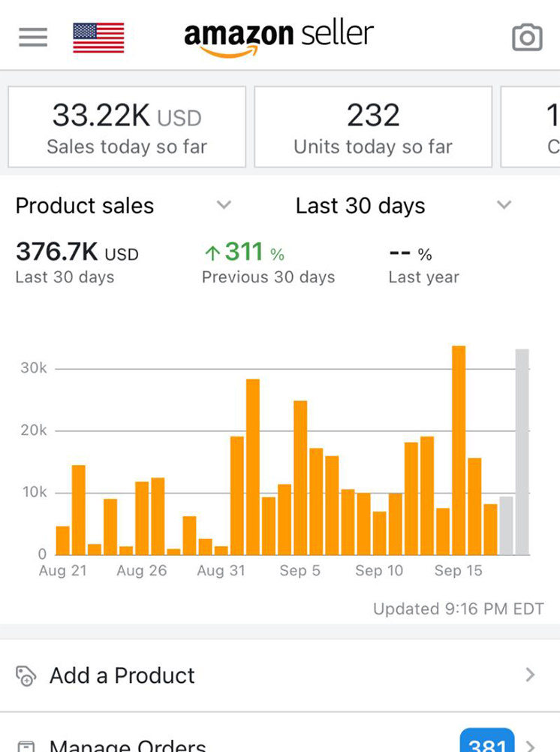Select the Sales today so far card

click(x=127, y=127)
